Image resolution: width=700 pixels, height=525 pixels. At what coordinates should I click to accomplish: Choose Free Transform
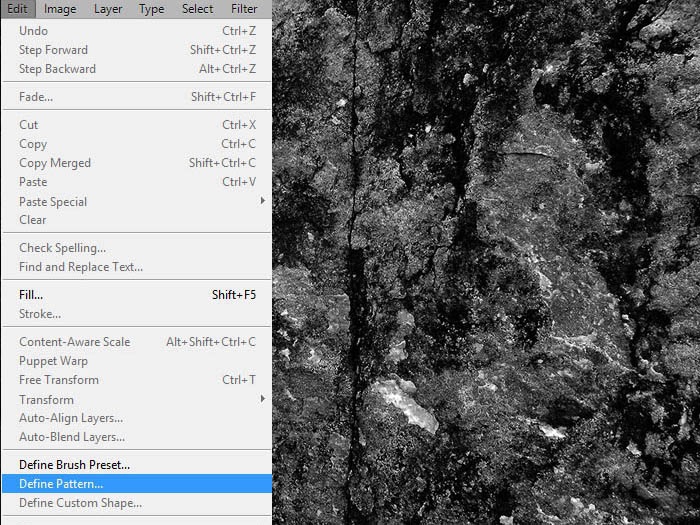coord(137,380)
